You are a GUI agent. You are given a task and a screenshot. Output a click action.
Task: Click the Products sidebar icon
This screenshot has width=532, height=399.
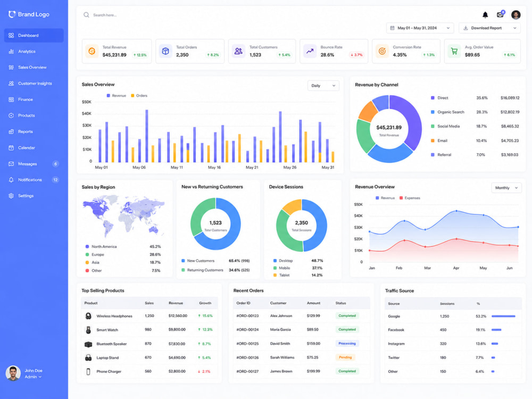11,115
